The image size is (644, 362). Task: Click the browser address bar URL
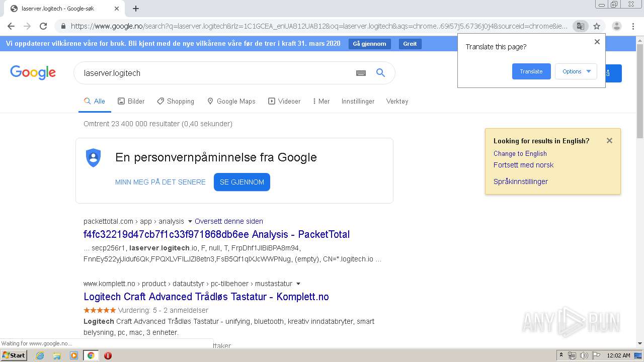(318, 26)
